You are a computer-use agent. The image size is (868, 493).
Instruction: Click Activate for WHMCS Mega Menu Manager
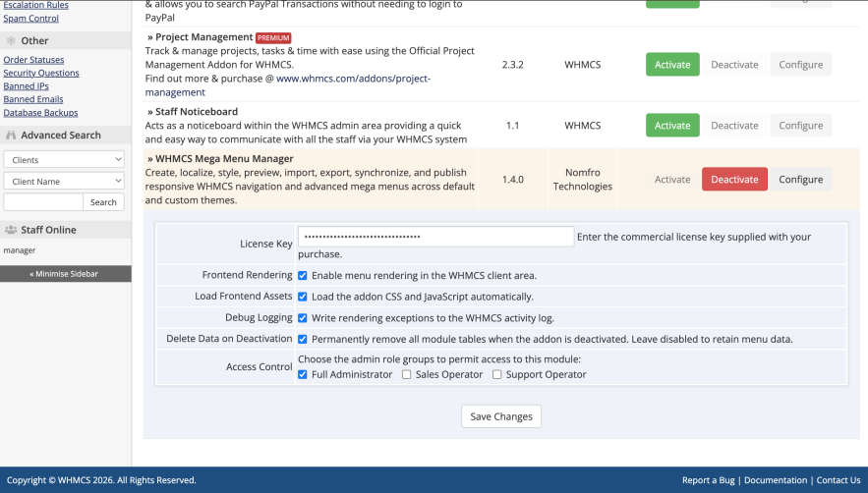point(672,180)
